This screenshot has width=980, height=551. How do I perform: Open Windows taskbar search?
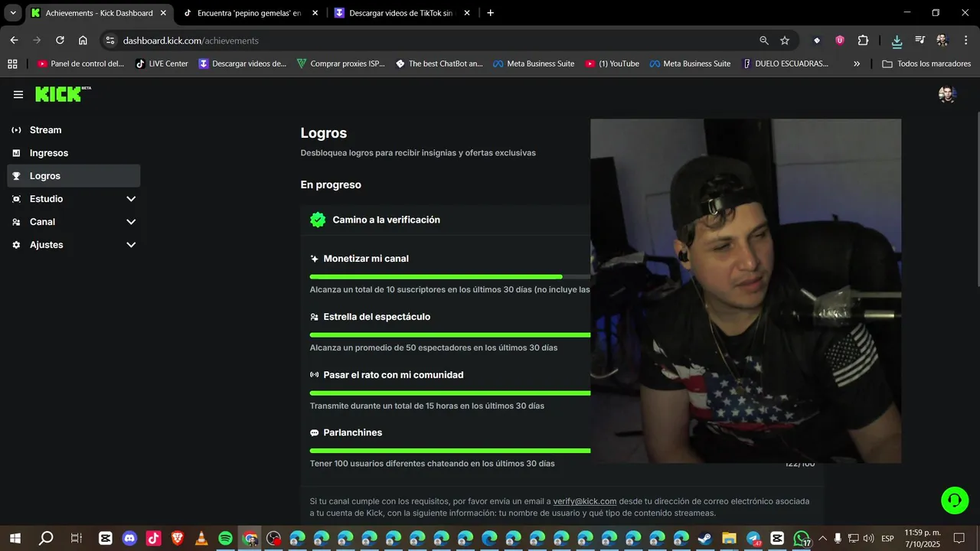tap(46, 539)
